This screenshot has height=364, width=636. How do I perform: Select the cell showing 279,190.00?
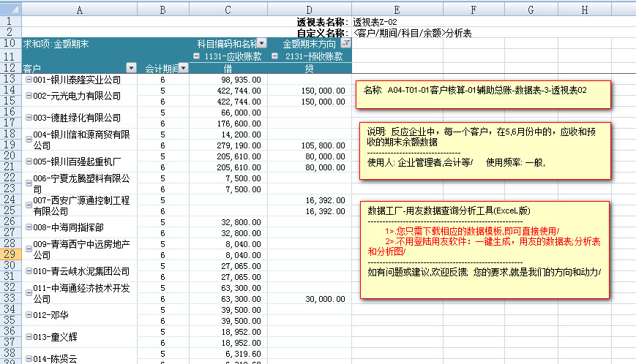click(x=228, y=145)
